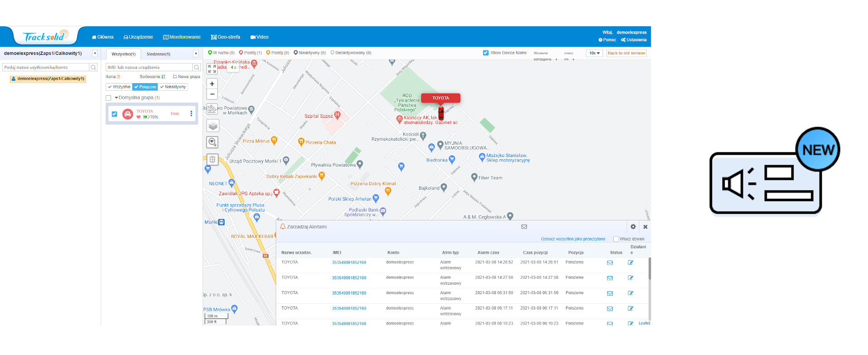
Task: Click the traffic light map icon
Action: [x=212, y=159]
